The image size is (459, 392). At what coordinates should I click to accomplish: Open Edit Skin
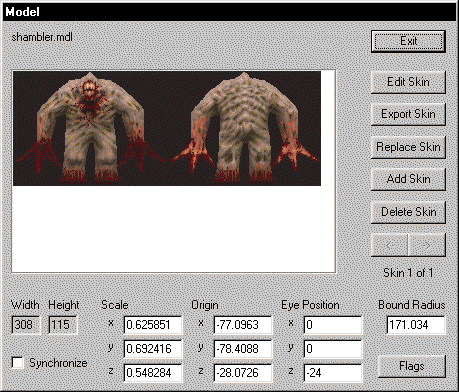[408, 82]
